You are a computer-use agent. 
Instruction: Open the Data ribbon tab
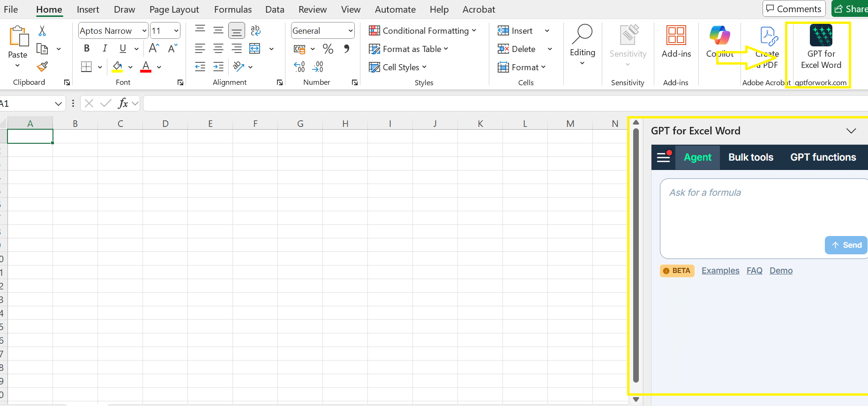coord(275,9)
